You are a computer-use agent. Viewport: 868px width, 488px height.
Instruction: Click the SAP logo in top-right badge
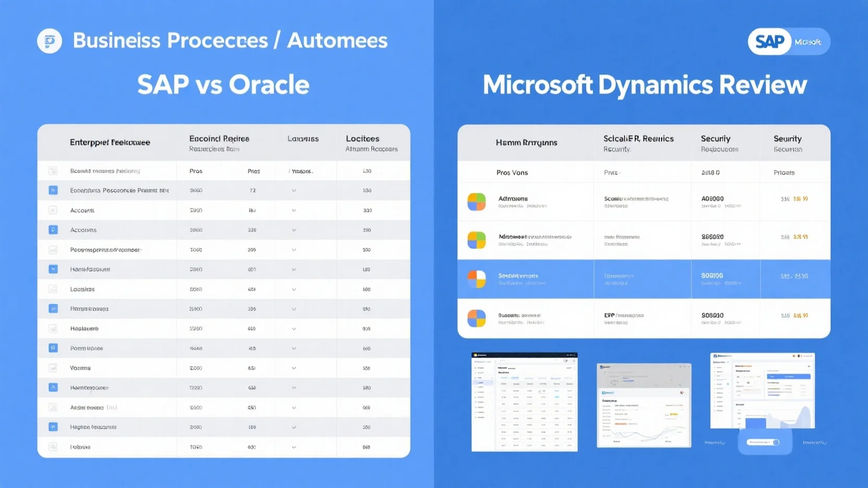pos(770,42)
